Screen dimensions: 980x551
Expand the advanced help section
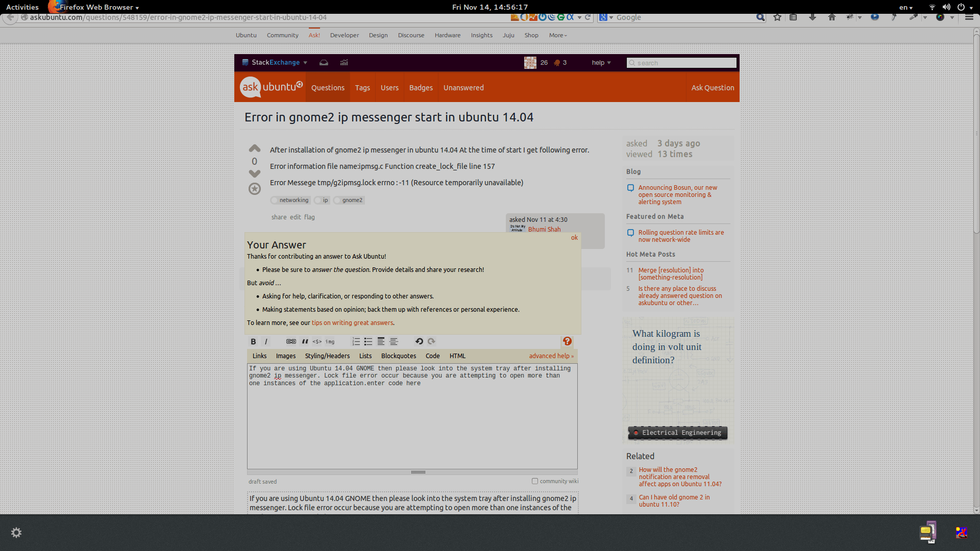pos(551,355)
